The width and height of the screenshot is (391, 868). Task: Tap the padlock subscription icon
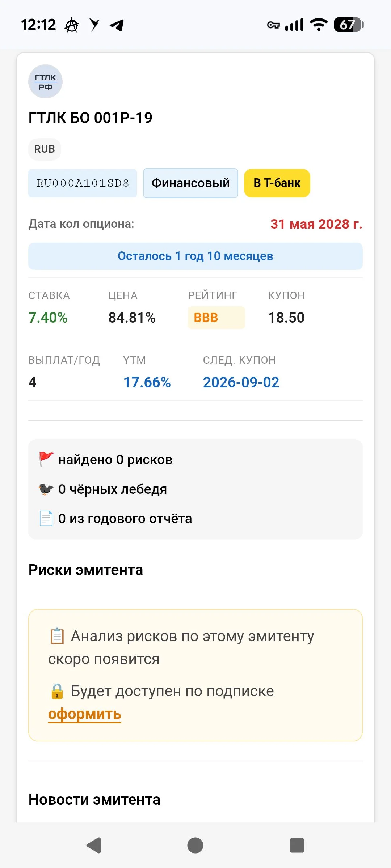(57, 691)
